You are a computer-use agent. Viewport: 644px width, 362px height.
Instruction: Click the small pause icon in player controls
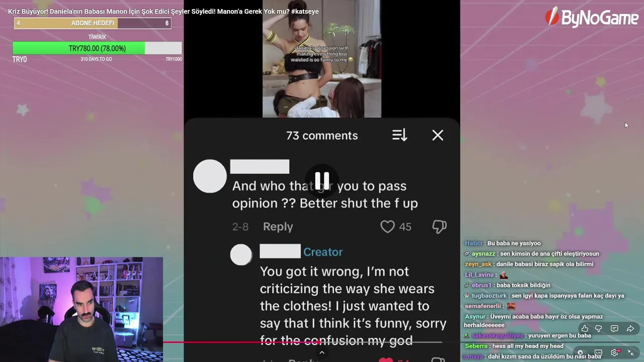[580, 353]
